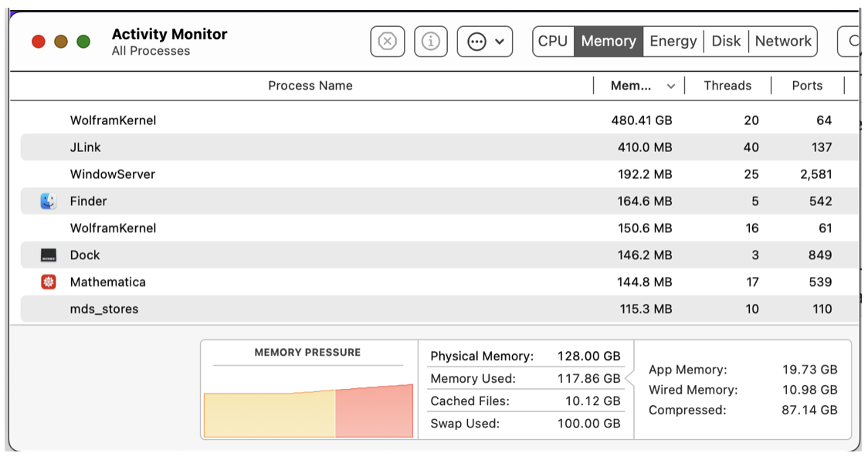This screenshot has height=463, width=868.
Task: Open the Network tab
Action: [783, 42]
